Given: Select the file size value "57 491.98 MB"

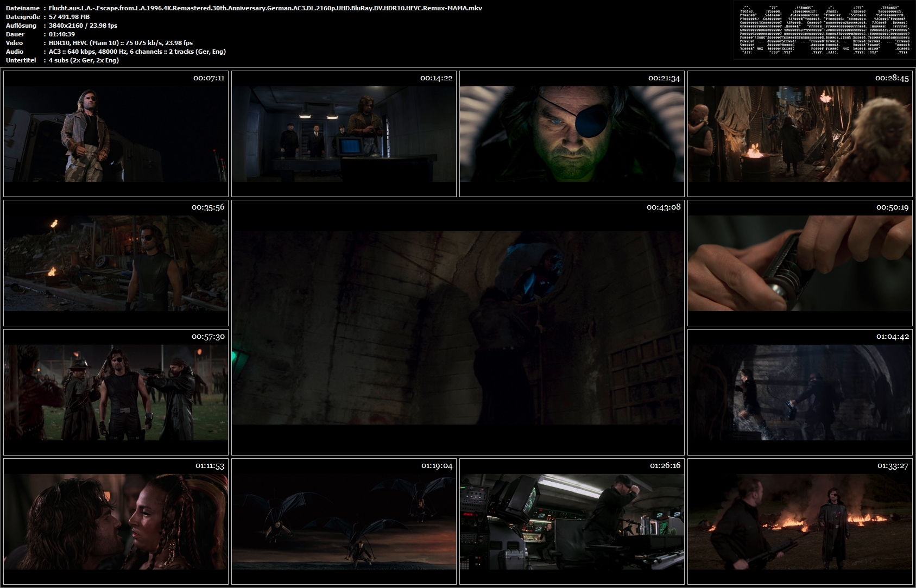Looking at the screenshot, I should point(70,17).
